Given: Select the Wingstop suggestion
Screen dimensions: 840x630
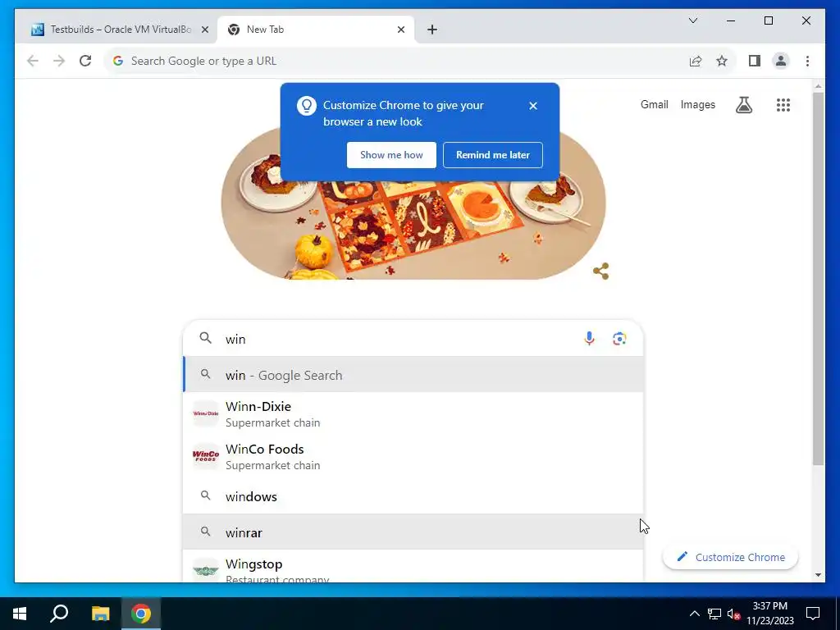Looking at the screenshot, I should (413, 568).
